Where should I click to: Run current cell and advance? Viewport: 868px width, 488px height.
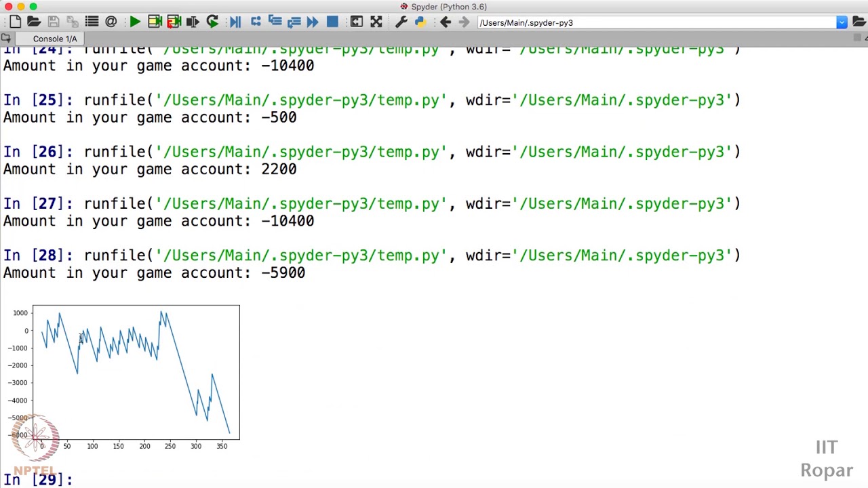click(x=174, y=22)
